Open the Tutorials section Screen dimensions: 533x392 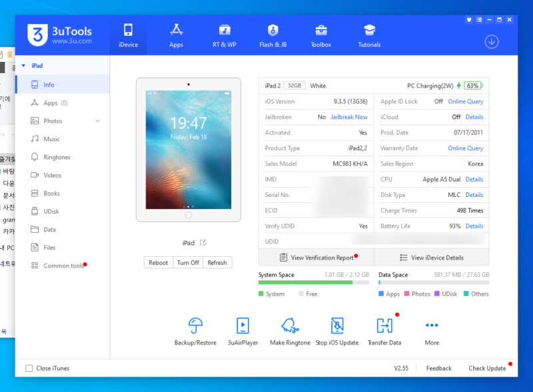[368, 35]
